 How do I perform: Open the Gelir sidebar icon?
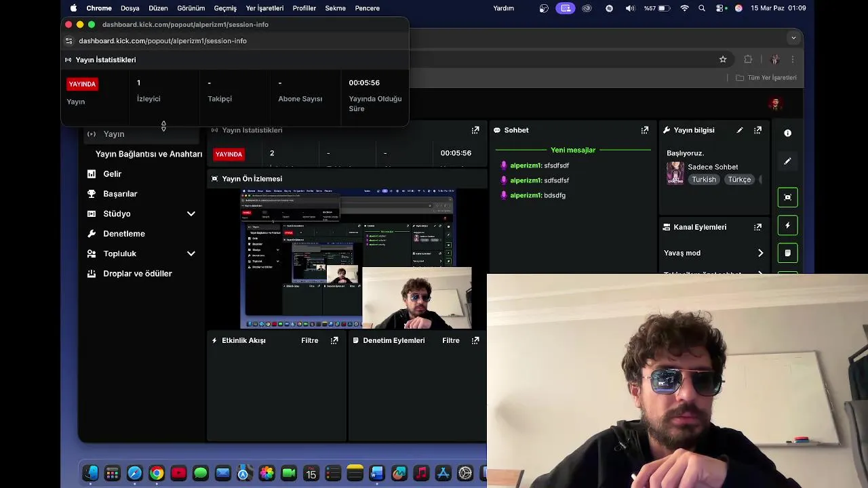click(x=92, y=174)
